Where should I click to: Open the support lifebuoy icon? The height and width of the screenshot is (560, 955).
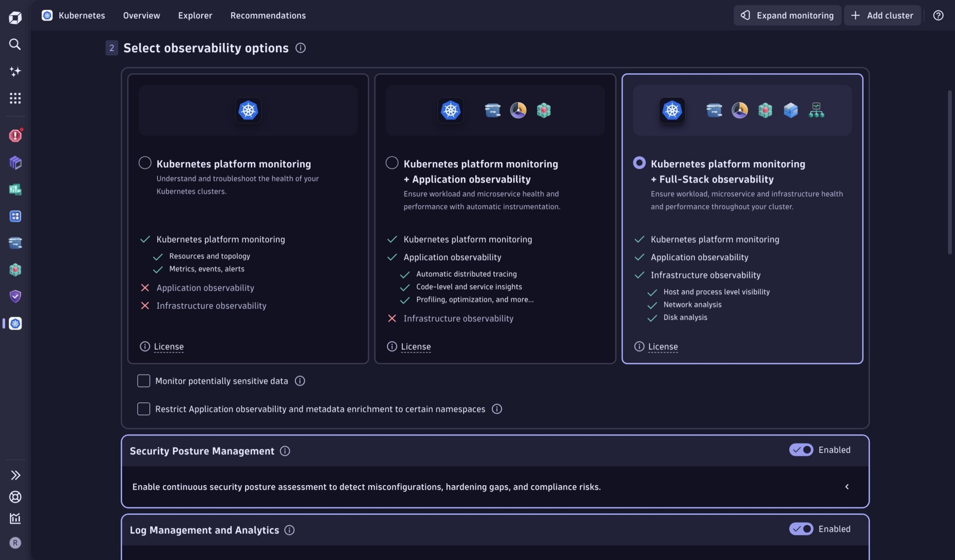(15, 497)
